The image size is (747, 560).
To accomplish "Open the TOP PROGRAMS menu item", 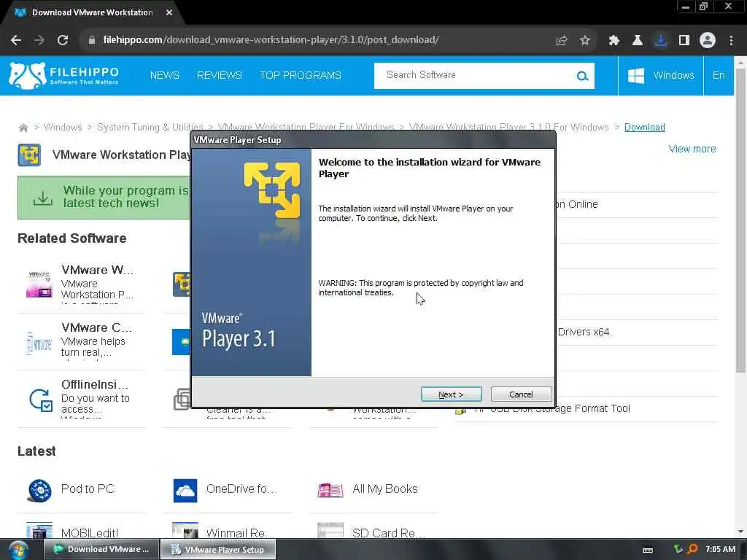I will [300, 75].
